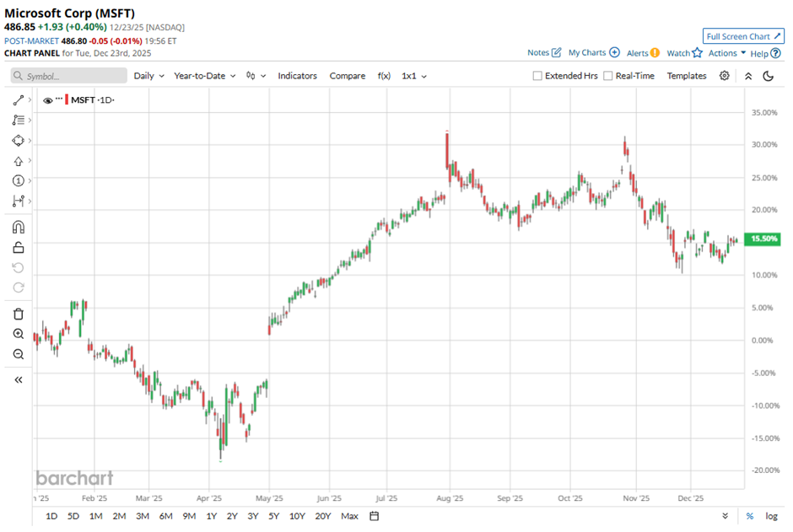The width and height of the screenshot is (793, 532).
Task: Open the MSFT series options ellipsis
Action: pos(59,99)
